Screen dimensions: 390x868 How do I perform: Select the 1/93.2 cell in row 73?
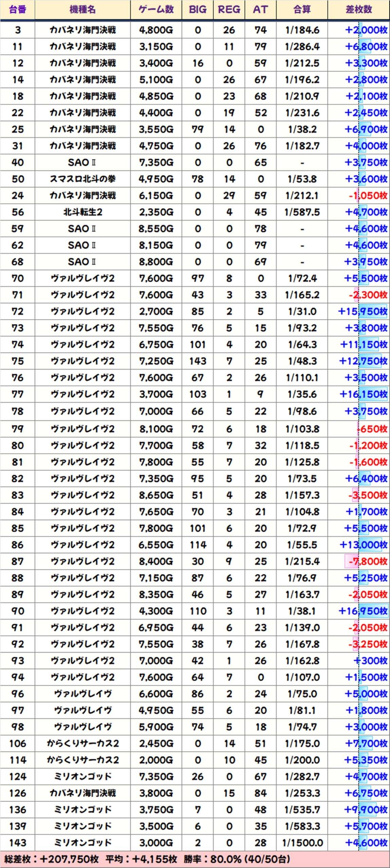[x=302, y=328]
